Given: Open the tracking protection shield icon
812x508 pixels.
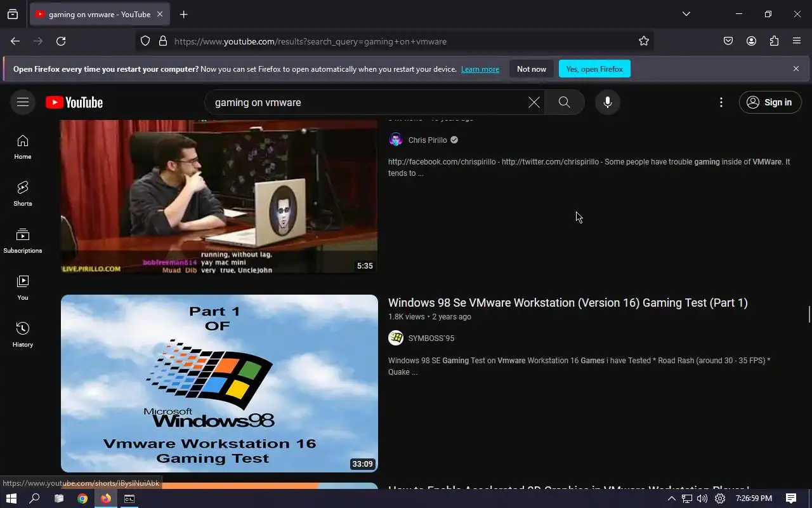Looking at the screenshot, I should 145,41.
